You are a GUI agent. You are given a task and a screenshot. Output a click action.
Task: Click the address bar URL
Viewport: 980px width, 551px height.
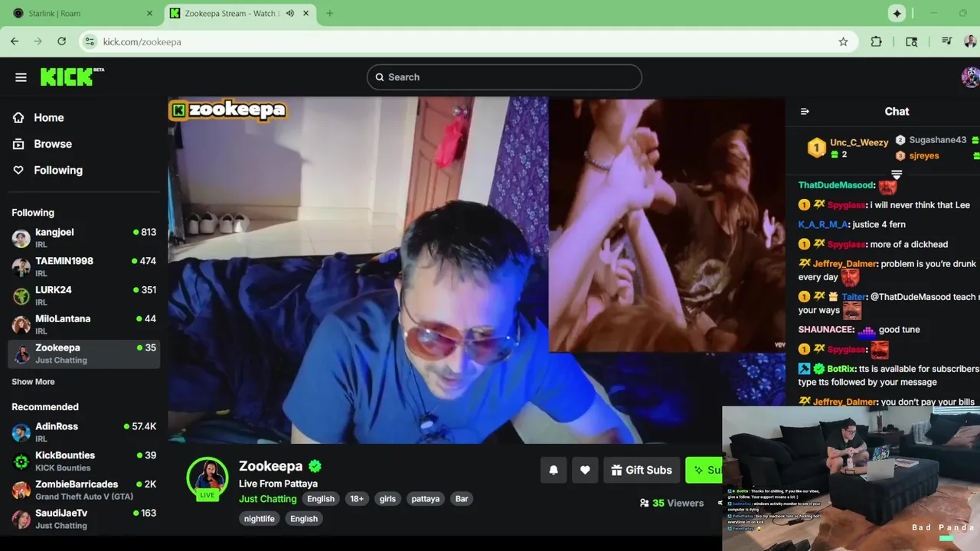pos(142,42)
